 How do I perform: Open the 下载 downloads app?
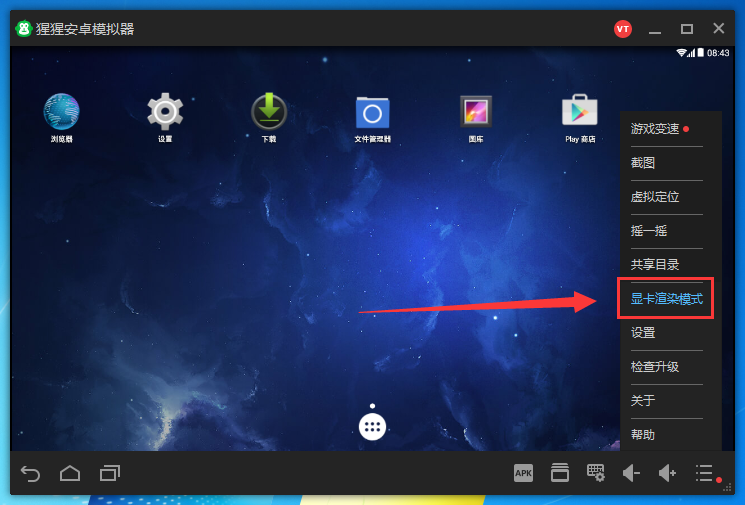269,112
